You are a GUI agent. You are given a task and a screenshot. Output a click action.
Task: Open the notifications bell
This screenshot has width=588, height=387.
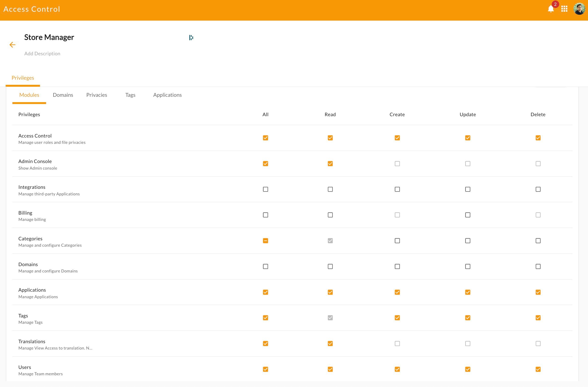tap(551, 9)
